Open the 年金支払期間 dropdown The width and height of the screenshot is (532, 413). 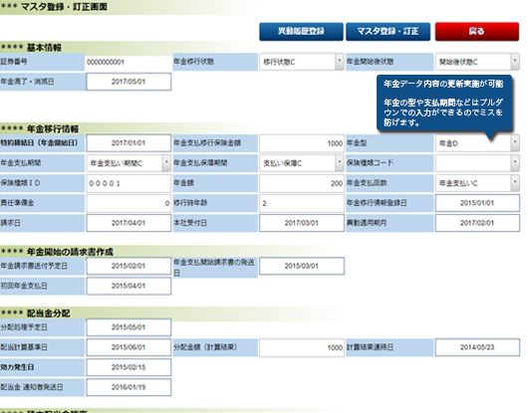click(129, 163)
